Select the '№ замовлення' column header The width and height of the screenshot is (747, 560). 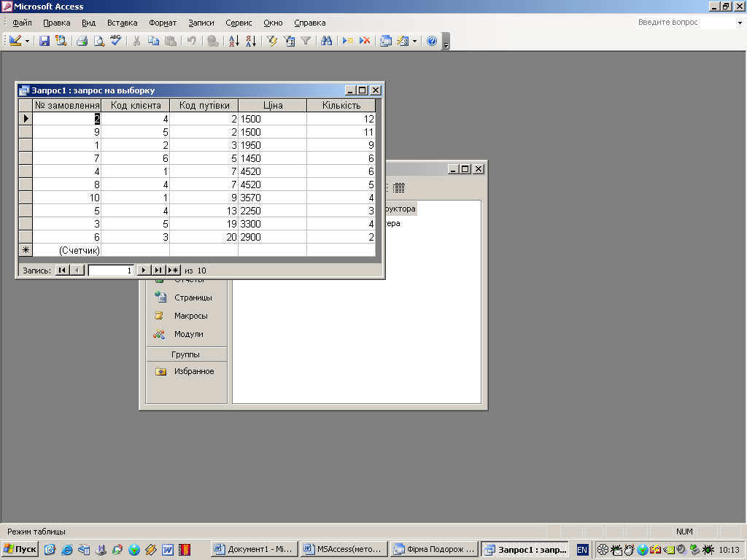tap(67, 105)
